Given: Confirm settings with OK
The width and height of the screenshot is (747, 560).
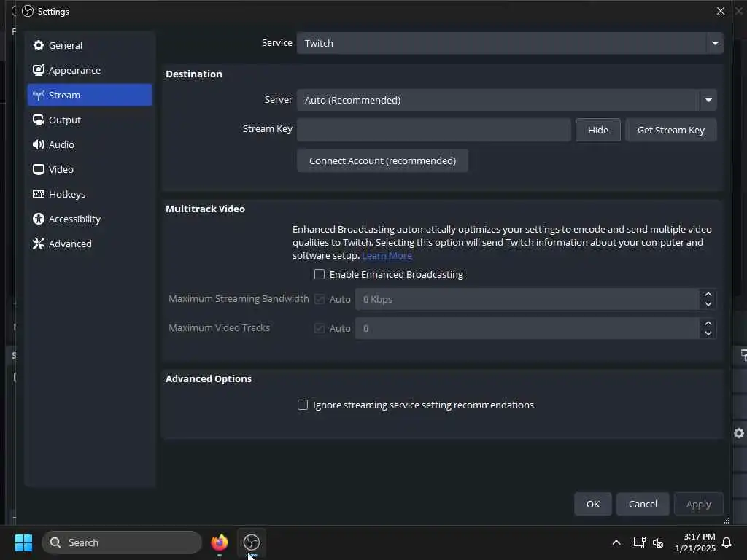Looking at the screenshot, I should click(x=592, y=504).
